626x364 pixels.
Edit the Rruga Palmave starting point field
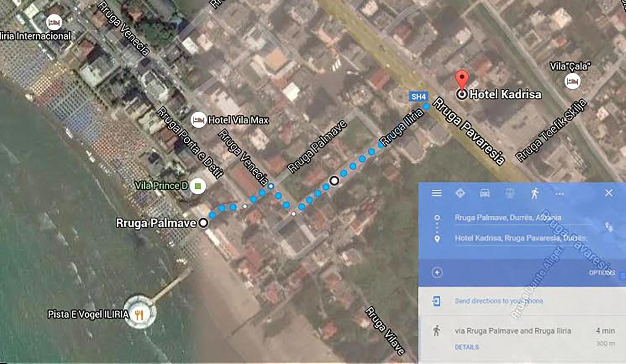(523, 218)
